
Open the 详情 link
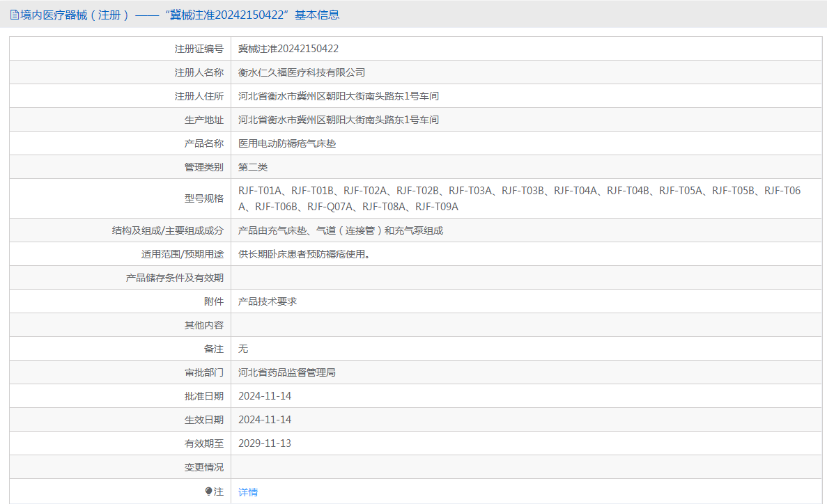[248, 492]
